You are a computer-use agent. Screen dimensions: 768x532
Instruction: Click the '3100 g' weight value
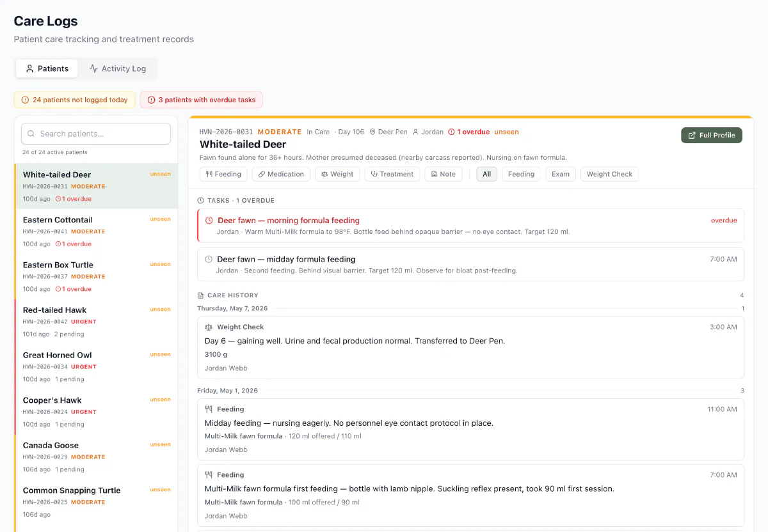(x=216, y=354)
